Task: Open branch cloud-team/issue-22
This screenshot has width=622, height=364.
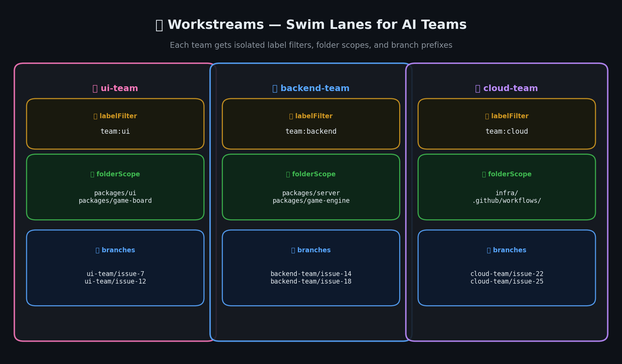Action: click(507, 274)
